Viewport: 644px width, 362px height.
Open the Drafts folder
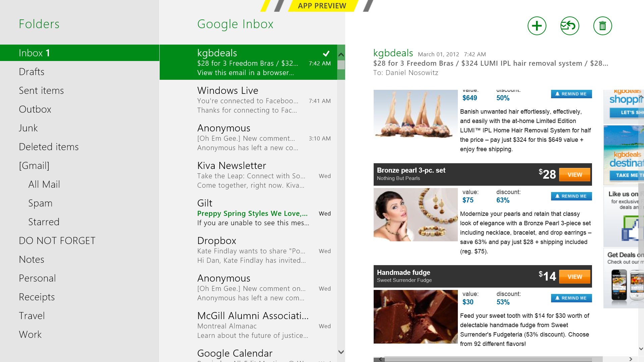(x=32, y=72)
